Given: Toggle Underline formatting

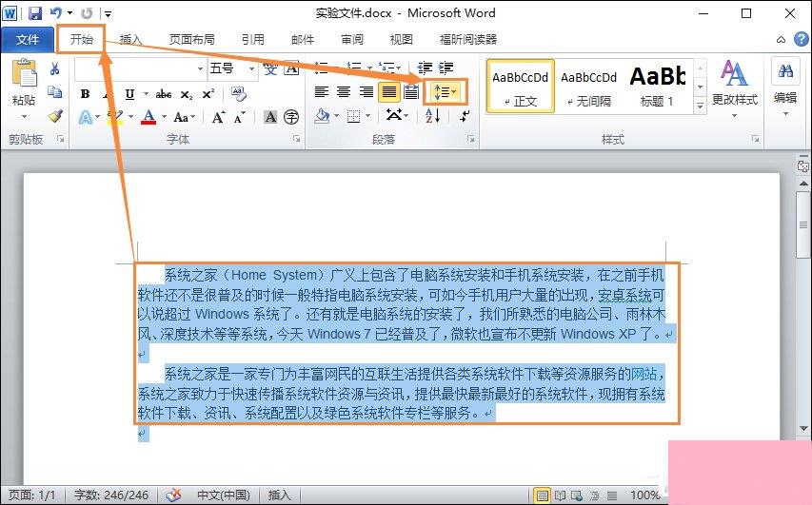Looking at the screenshot, I should tap(129, 93).
